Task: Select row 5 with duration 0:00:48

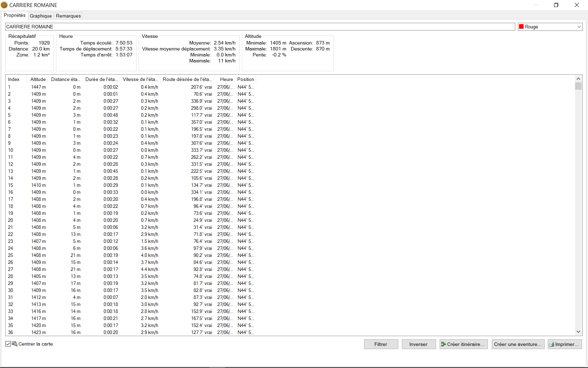Action: coord(131,115)
